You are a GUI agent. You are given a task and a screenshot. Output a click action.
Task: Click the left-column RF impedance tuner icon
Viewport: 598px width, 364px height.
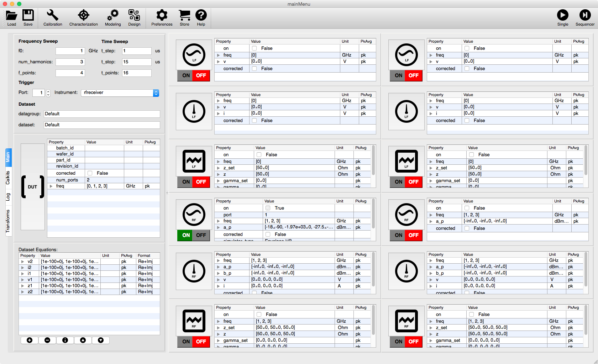[x=194, y=321]
